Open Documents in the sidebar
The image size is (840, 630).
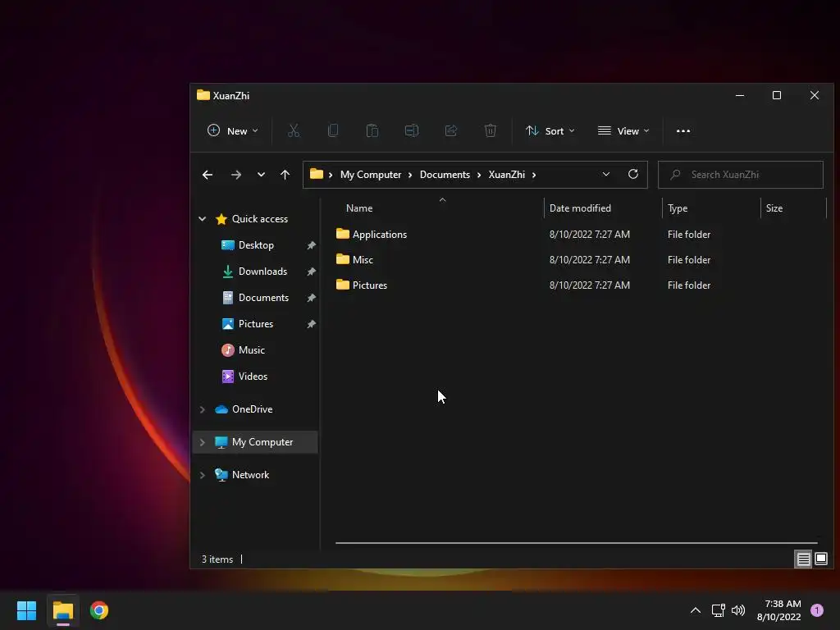[x=263, y=298]
